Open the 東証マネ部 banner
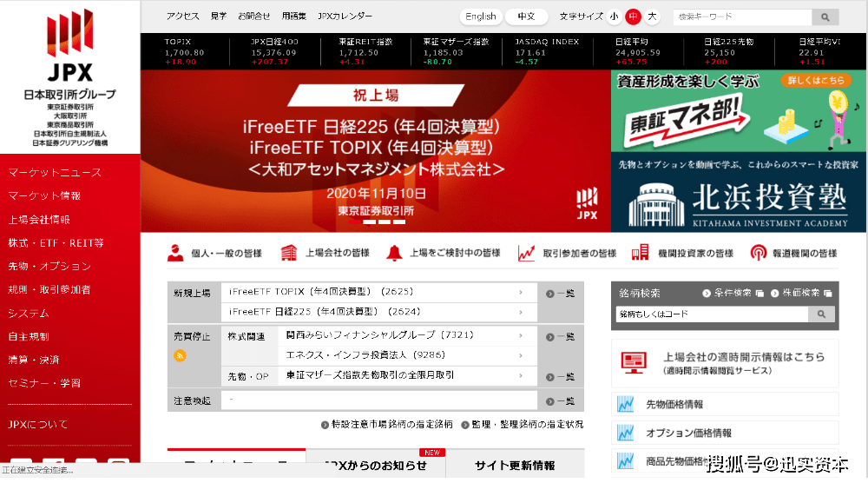Screen dimensions: 868x483 tap(739, 111)
